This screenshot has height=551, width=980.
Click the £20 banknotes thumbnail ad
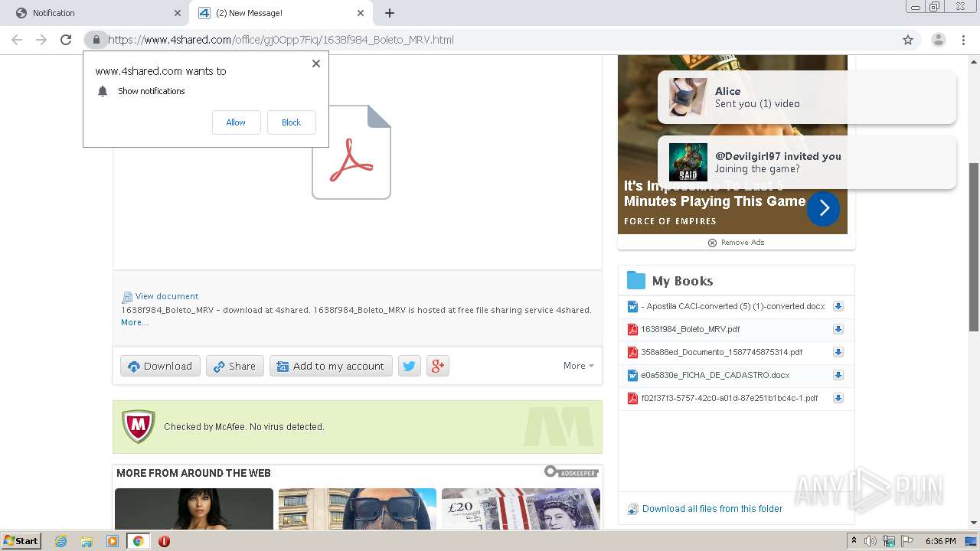[521, 509]
